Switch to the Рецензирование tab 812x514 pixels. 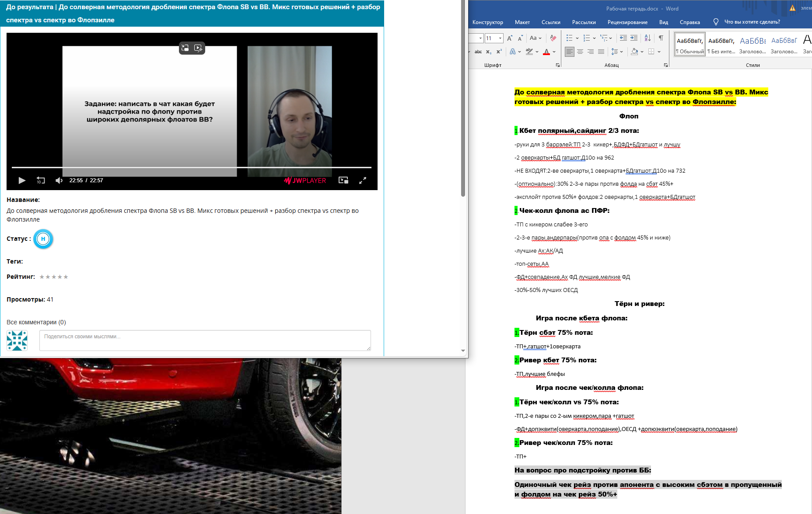coord(627,22)
